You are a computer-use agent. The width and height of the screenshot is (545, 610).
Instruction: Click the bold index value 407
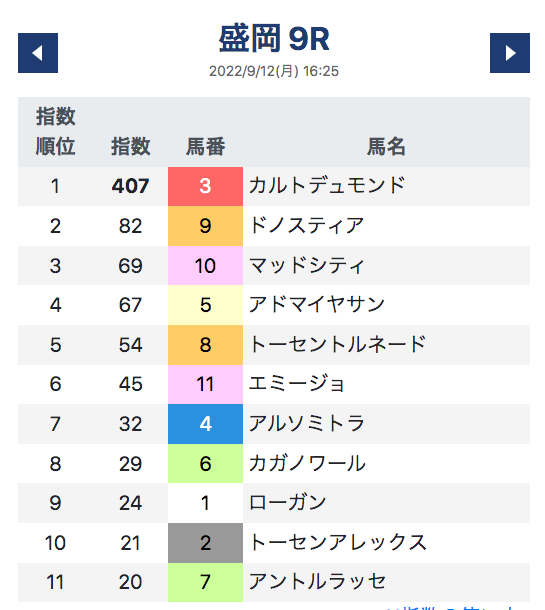130,186
